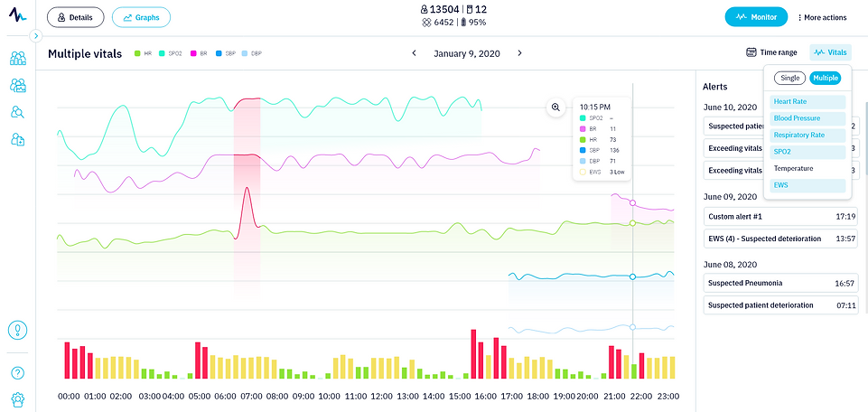868x412 pixels.
Task: Switch to the Details tab
Action: pyautogui.click(x=75, y=17)
